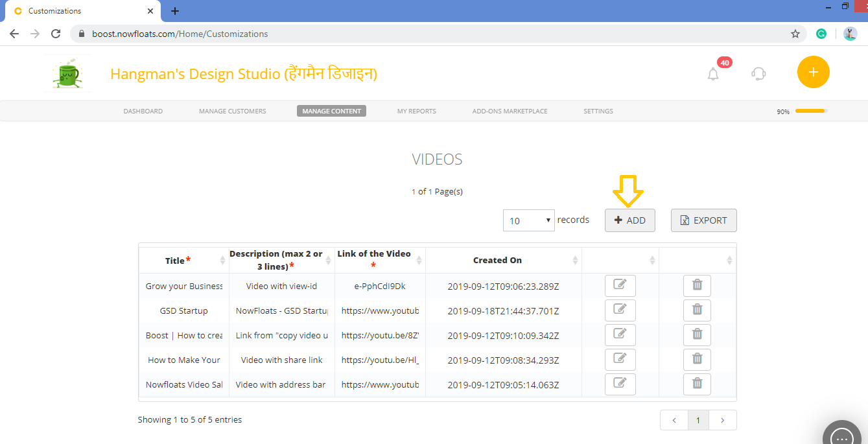Delete the 'Boost | How to crea' video row

tap(697, 335)
